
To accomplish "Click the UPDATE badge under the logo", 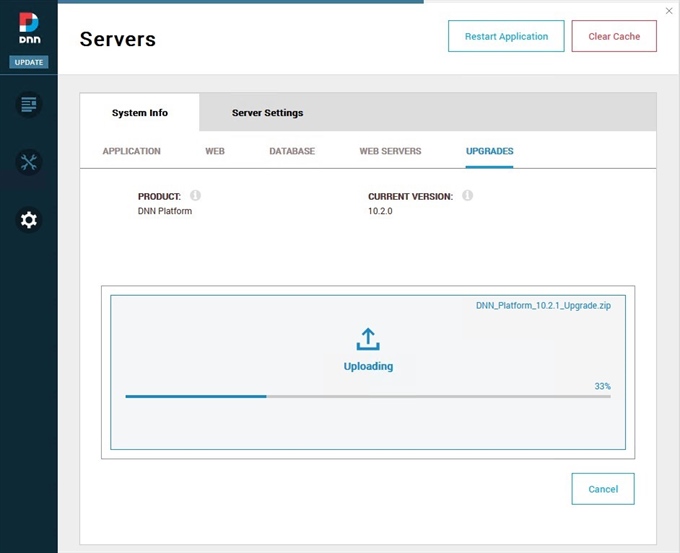I will 28,62.
